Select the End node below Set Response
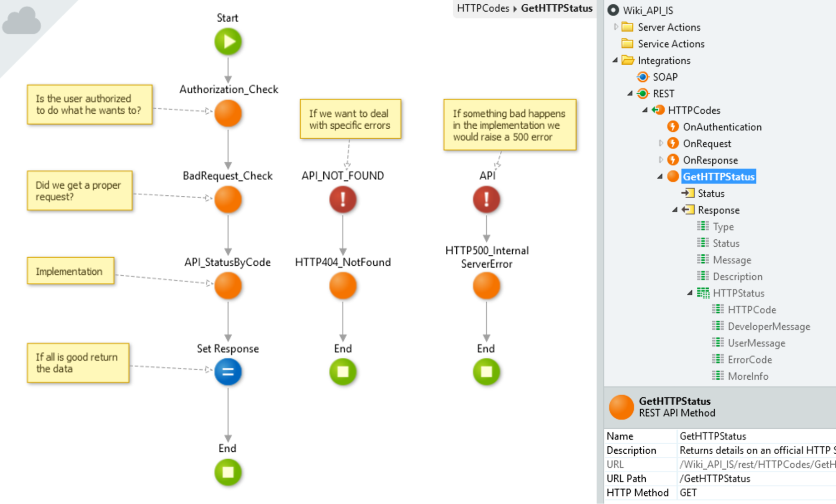This screenshot has width=836, height=504. pos(228,472)
